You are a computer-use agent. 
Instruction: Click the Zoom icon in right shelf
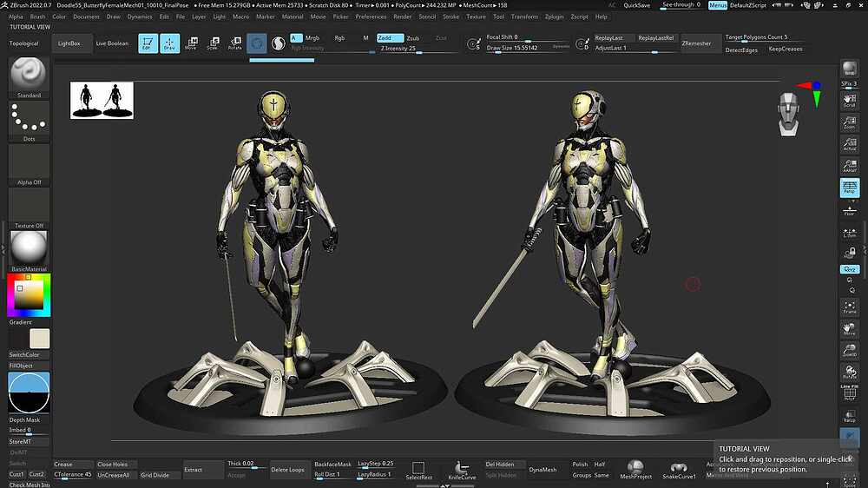(850, 122)
